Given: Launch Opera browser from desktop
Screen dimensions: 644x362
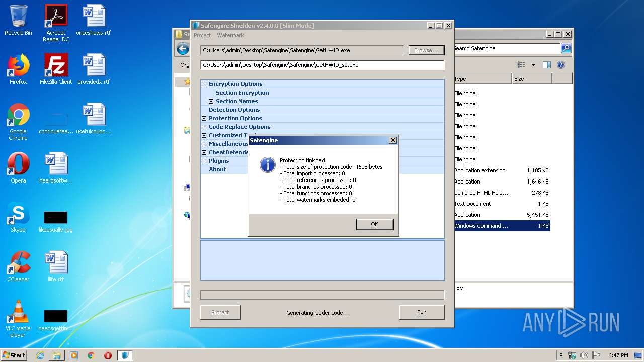Looking at the screenshot, I should tap(18, 168).
